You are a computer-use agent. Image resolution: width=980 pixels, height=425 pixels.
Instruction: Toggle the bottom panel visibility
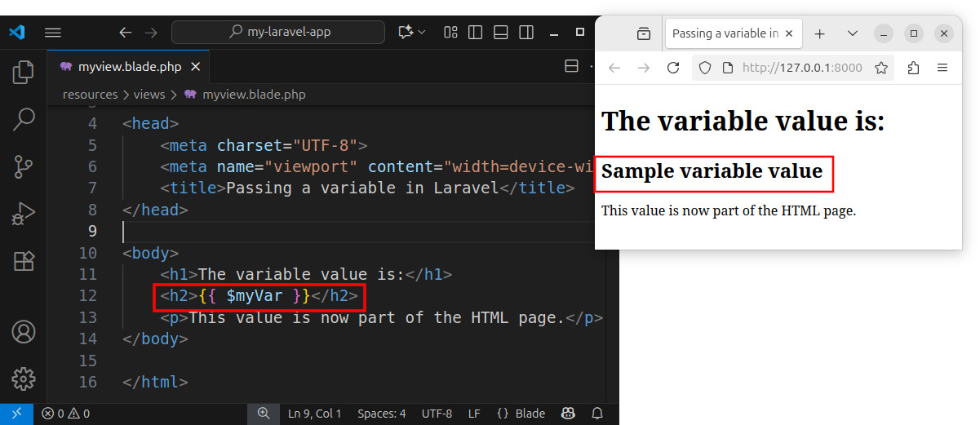point(501,33)
